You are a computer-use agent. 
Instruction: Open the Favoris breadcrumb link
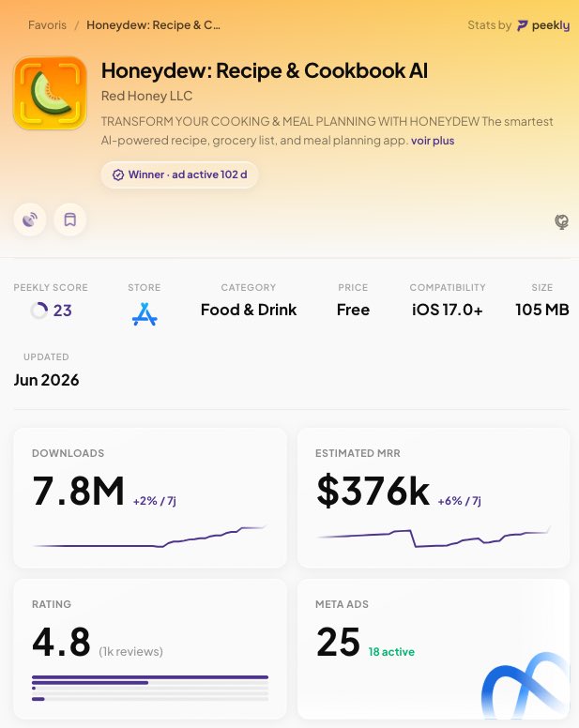point(47,25)
